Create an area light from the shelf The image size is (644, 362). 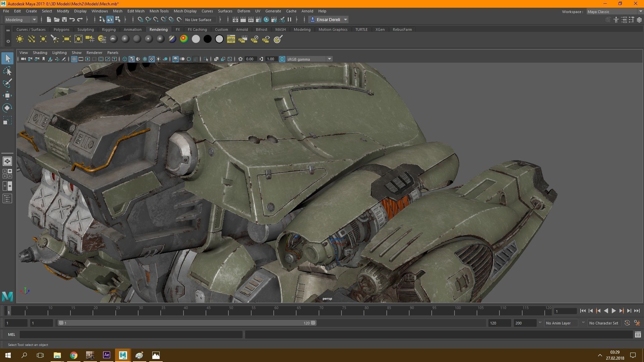(x=67, y=39)
